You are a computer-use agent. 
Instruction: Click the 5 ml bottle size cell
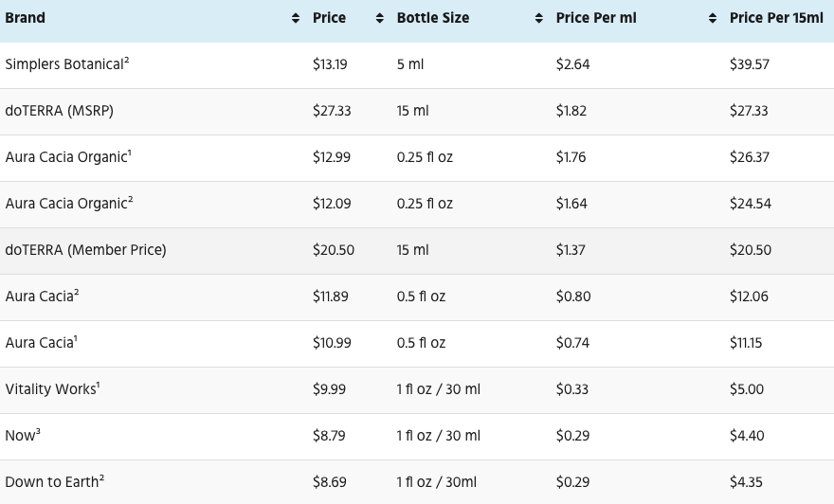[x=410, y=64]
